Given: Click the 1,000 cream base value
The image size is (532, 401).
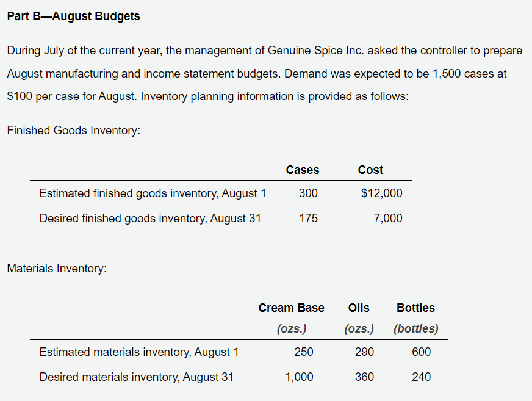Looking at the screenshot, I should [299, 377].
